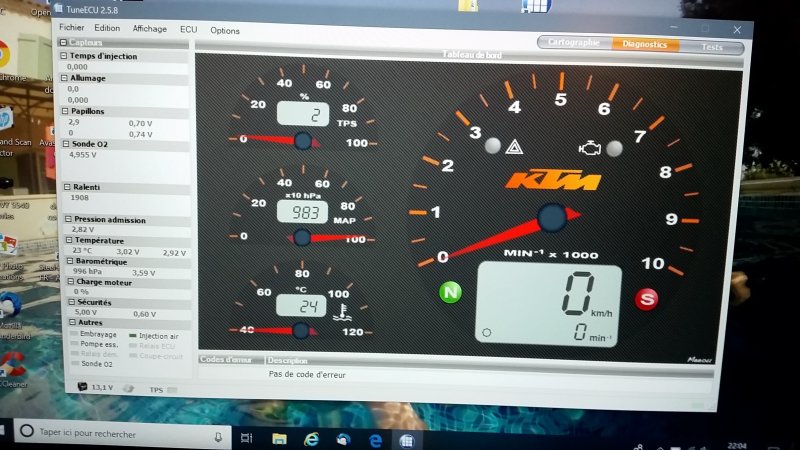Screen dimensions: 800x450
Task: Collapse the Allumage section
Action: 64,78
